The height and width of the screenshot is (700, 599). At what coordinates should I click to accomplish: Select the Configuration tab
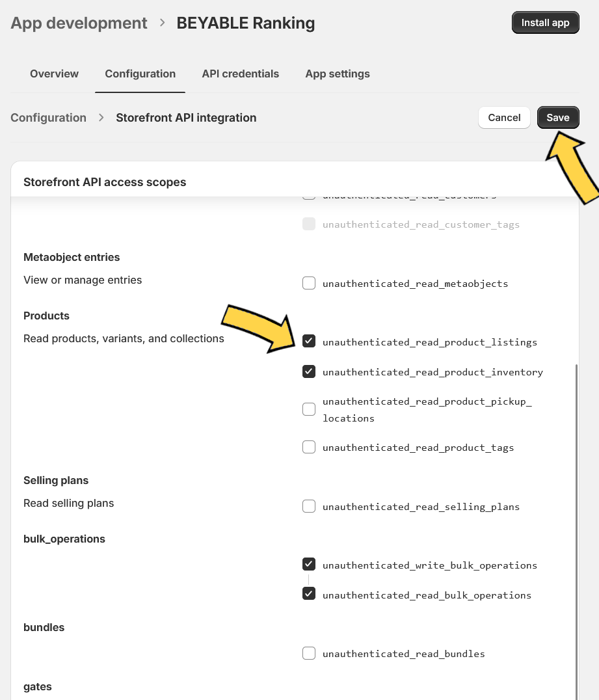coord(140,74)
